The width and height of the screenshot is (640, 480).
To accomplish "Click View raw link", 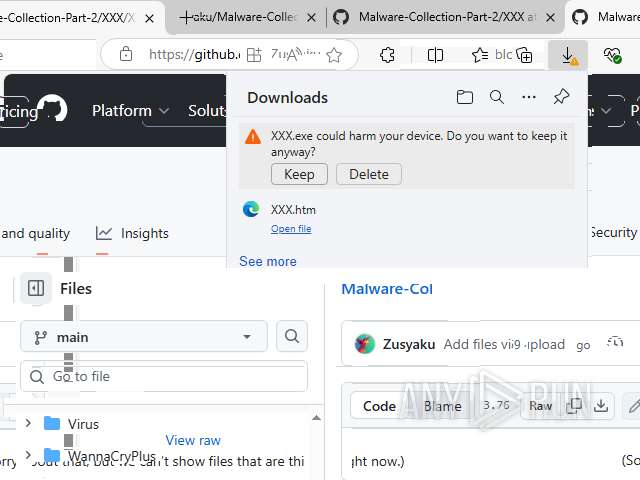I will 193,440.
